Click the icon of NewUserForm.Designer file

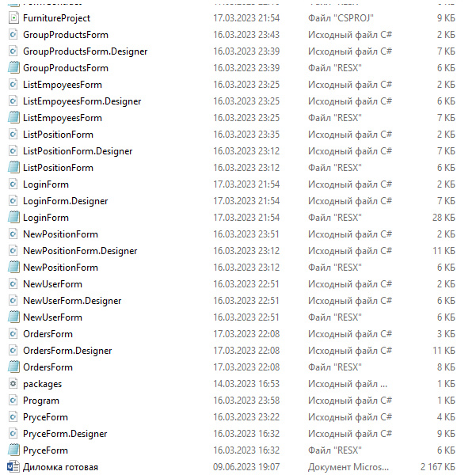[13, 301]
